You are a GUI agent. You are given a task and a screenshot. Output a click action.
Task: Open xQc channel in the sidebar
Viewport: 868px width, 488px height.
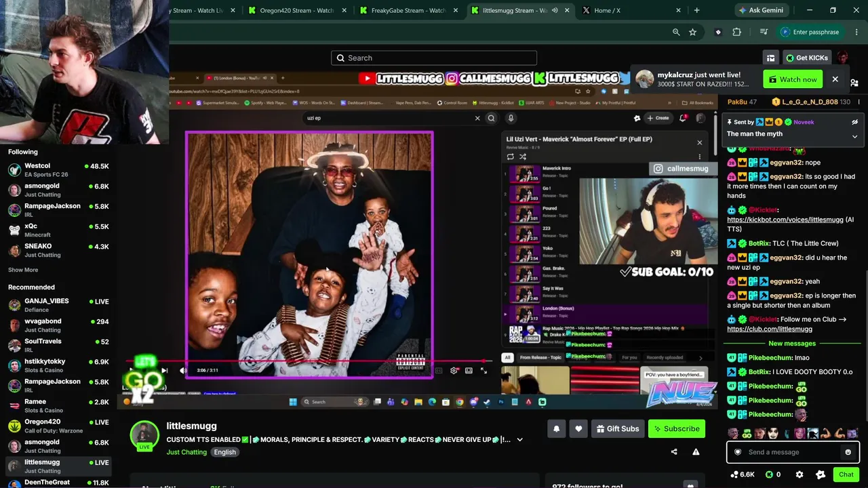click(58, 230)
